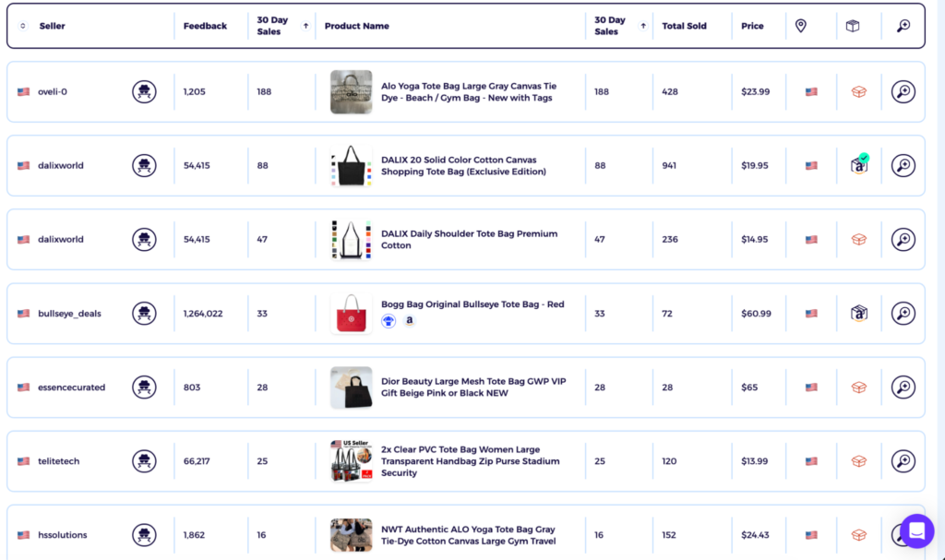
Task: Click seller name hssolutions
Action: point(62,535)
